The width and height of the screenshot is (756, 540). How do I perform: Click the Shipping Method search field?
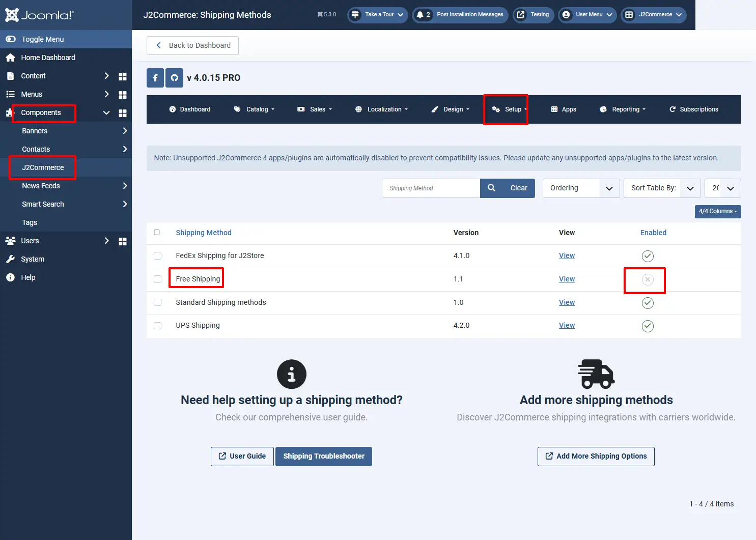coord(431,188)
